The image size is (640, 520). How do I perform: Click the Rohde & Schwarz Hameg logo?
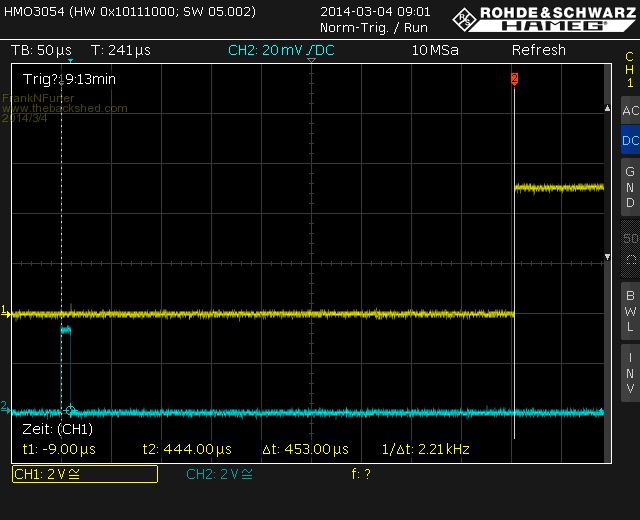point(544,17)
